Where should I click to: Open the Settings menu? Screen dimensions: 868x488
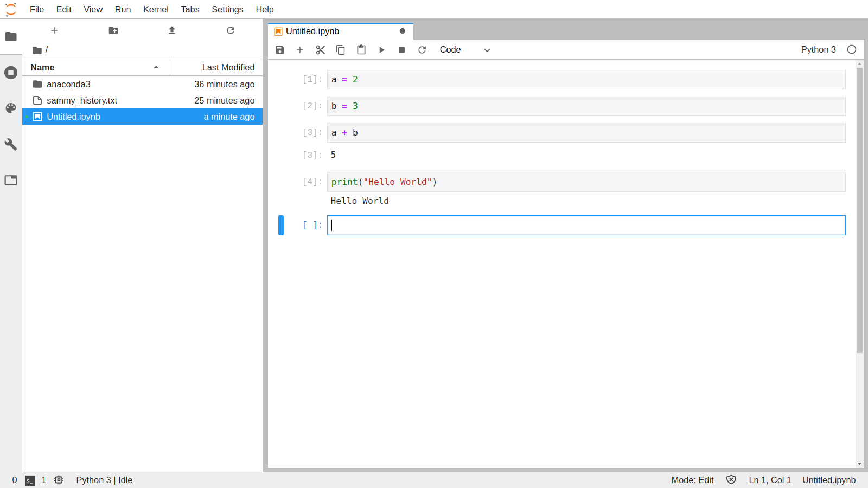[227, 9]
